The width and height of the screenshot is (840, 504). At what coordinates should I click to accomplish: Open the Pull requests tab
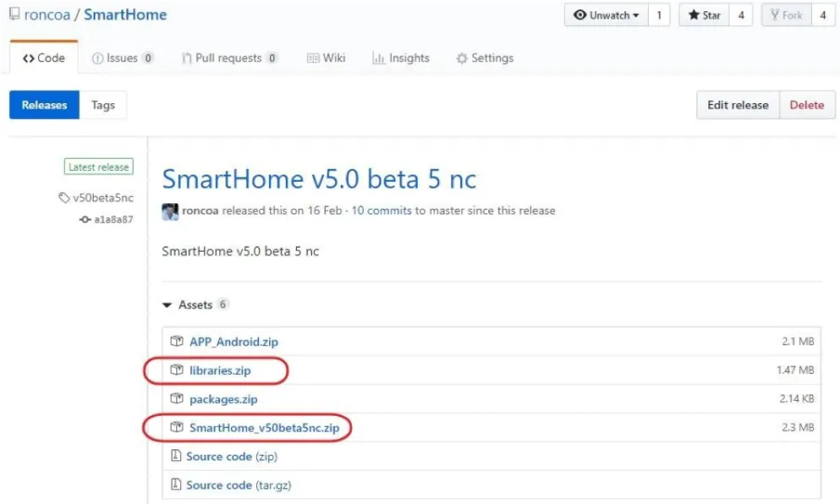229,58
